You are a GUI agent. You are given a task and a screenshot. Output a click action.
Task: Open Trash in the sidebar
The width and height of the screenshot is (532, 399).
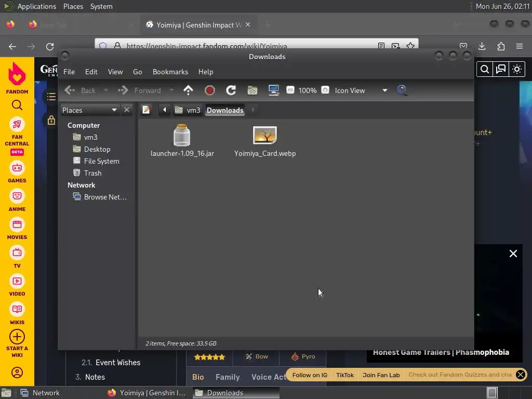tap(87, 172)
